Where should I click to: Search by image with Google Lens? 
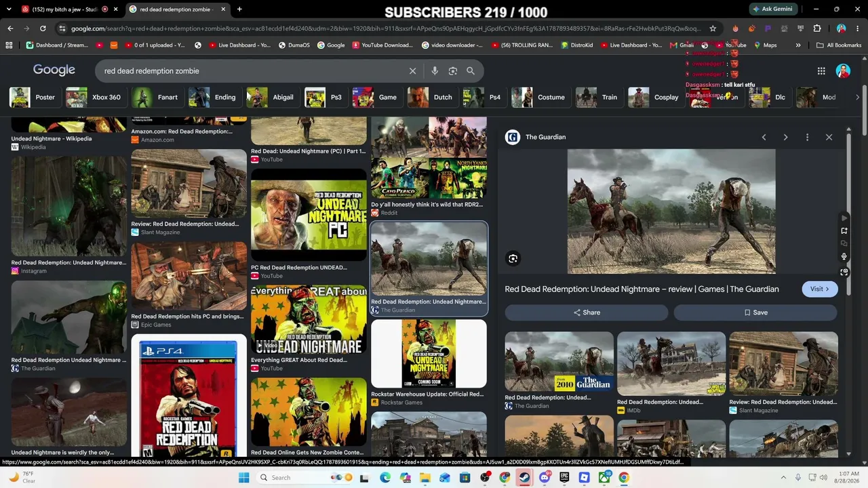pos(452,70)
